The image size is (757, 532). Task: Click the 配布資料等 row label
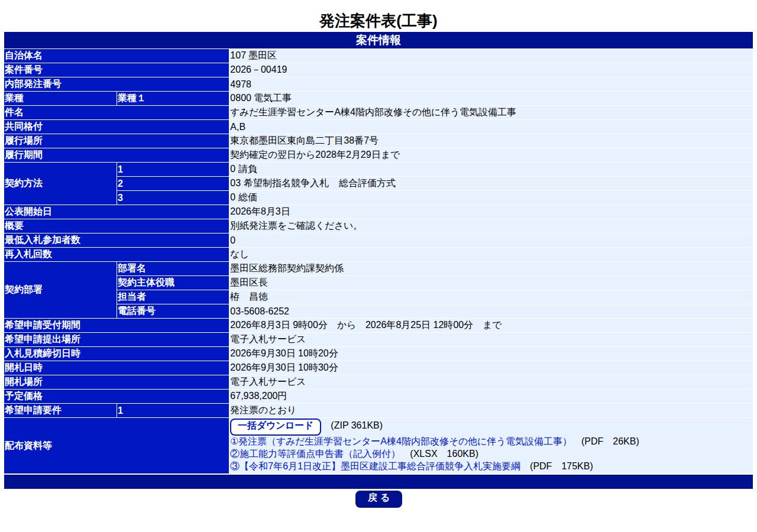click(x=117, y=446)
